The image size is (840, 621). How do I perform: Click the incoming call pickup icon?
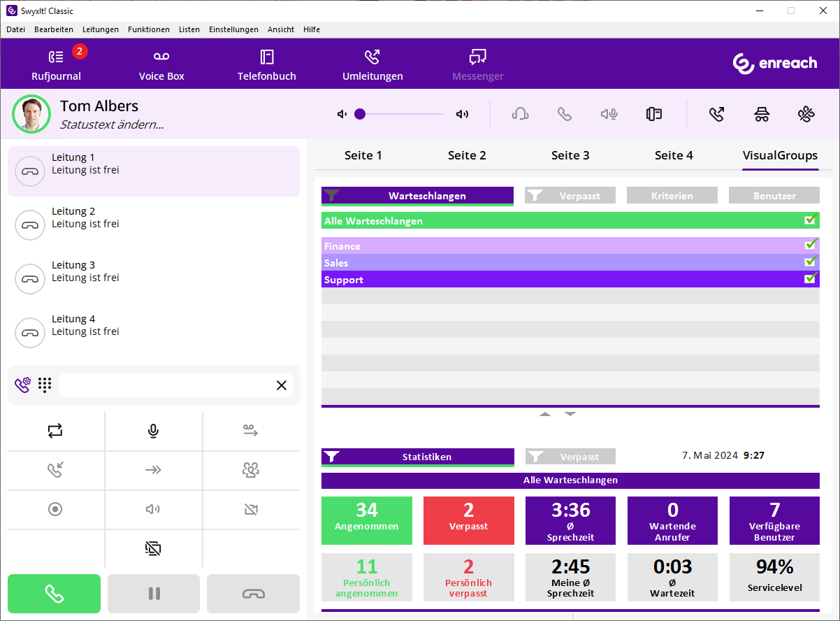coord(56,470)
